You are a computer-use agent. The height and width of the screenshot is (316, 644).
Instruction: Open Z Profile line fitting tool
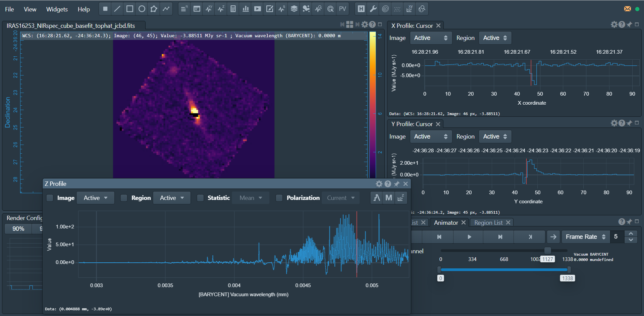click(x=377, y=198)
